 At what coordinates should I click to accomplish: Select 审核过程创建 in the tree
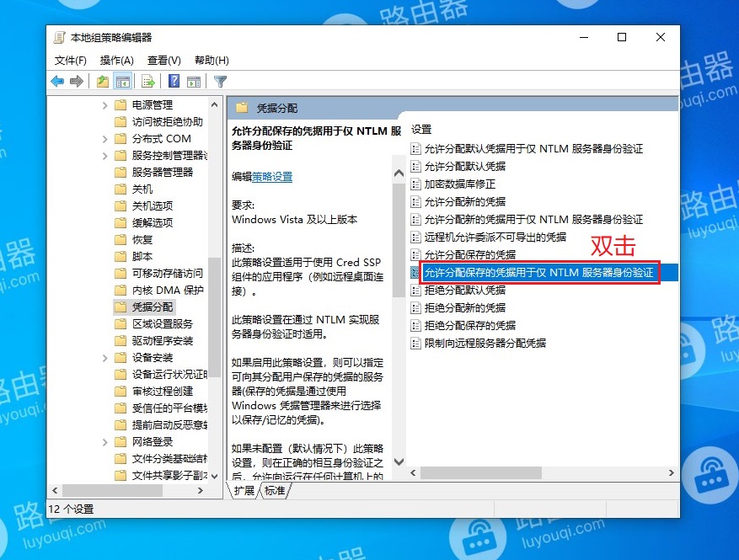163,392
